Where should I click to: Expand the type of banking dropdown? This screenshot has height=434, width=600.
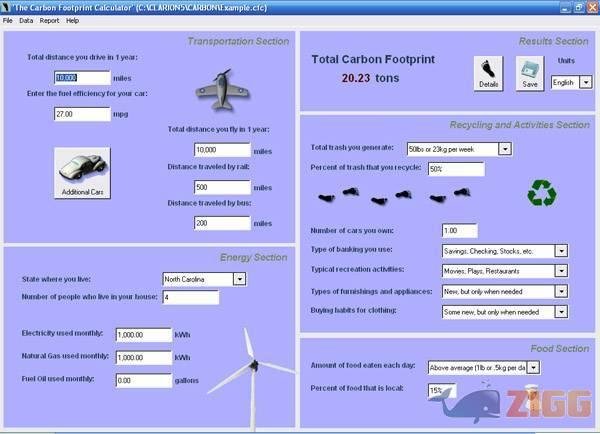click(561, 251)
